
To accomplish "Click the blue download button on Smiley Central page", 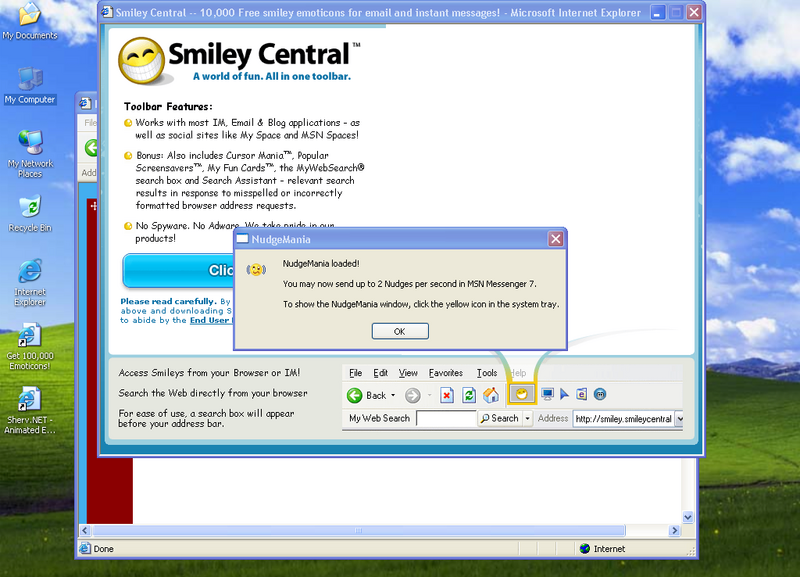I will tap(178, 270).
